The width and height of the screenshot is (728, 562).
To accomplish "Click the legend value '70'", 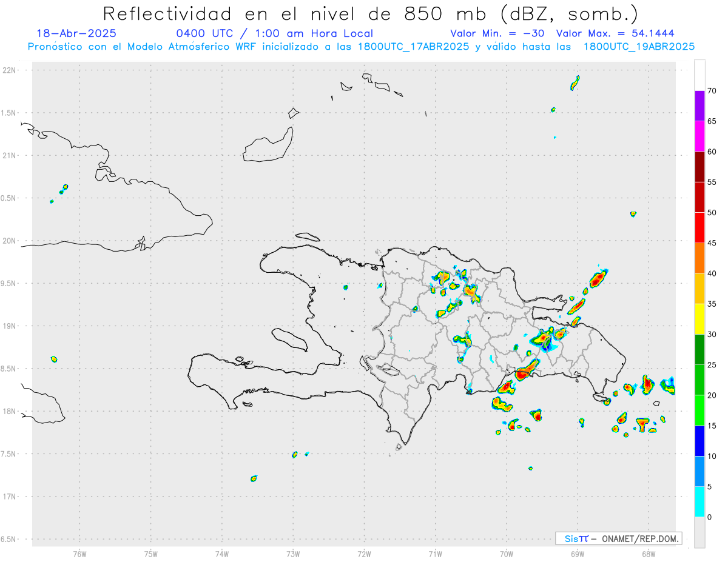I will pyautogui.click(x=712, y=91).
